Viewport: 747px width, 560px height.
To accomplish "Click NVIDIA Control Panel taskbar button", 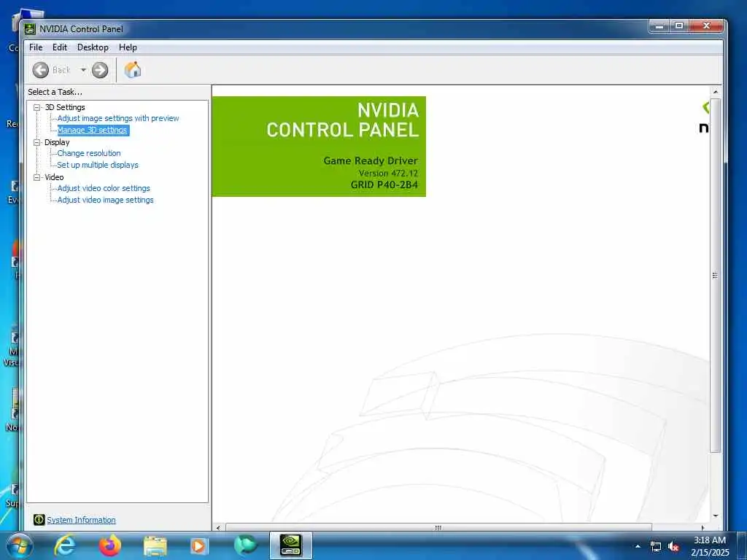I will [x=291, y=545].
